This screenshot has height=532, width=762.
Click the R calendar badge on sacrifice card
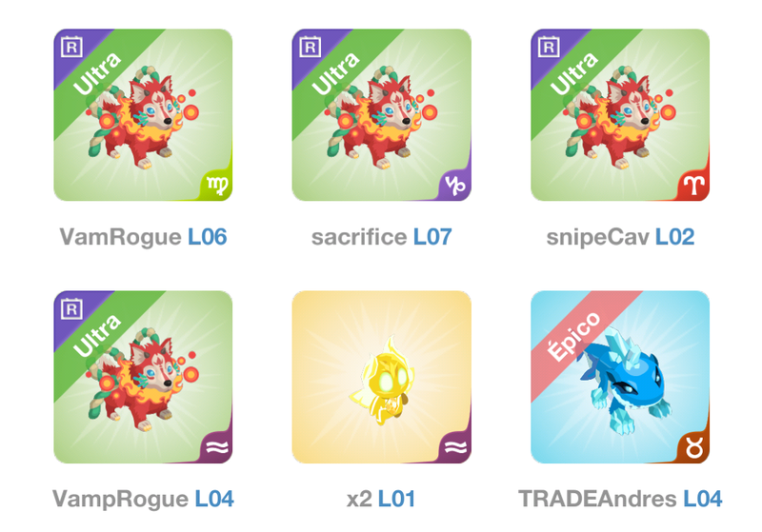311,47
